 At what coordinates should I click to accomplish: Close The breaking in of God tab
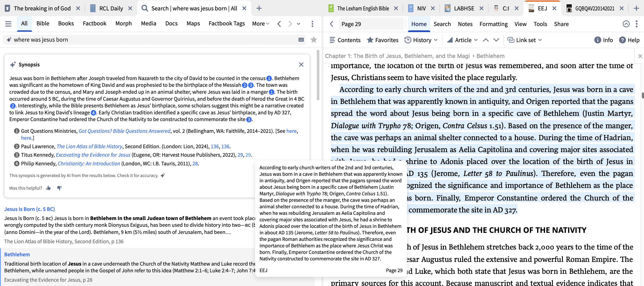[x=78, y=8]
